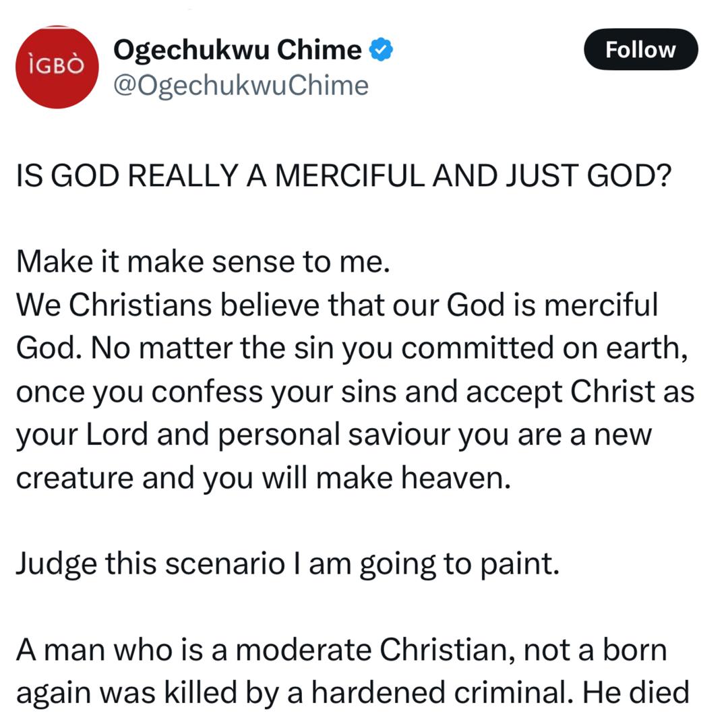The height and width of the screenshot is (728, 728).
Task: Click the line starting 'your Lord and personal saviour'
Action: [334, 435]
